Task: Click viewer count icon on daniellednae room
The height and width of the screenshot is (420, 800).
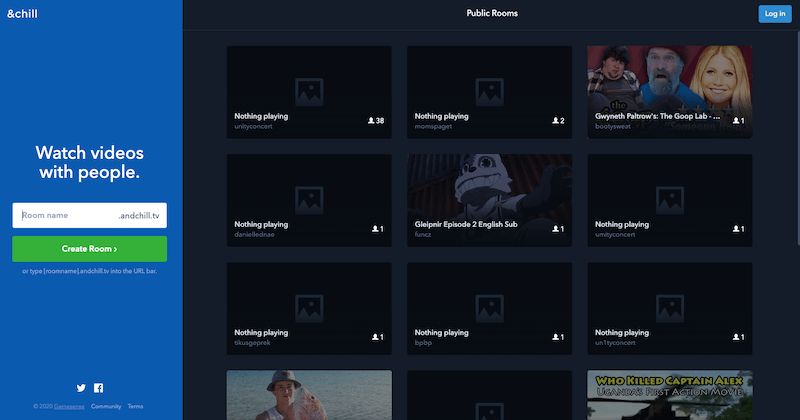Action: click(x=375, y=229)
